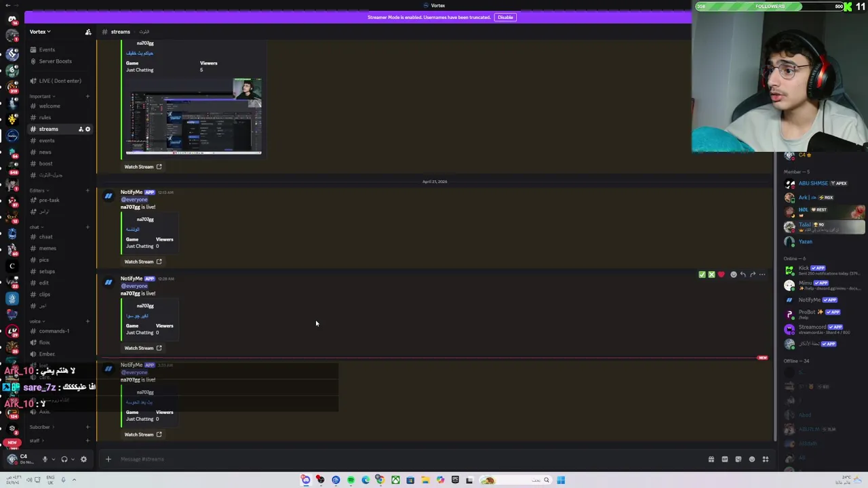Open the Vortex server dropdown menu
The image size is (868, 488).
tap(40, 32)
